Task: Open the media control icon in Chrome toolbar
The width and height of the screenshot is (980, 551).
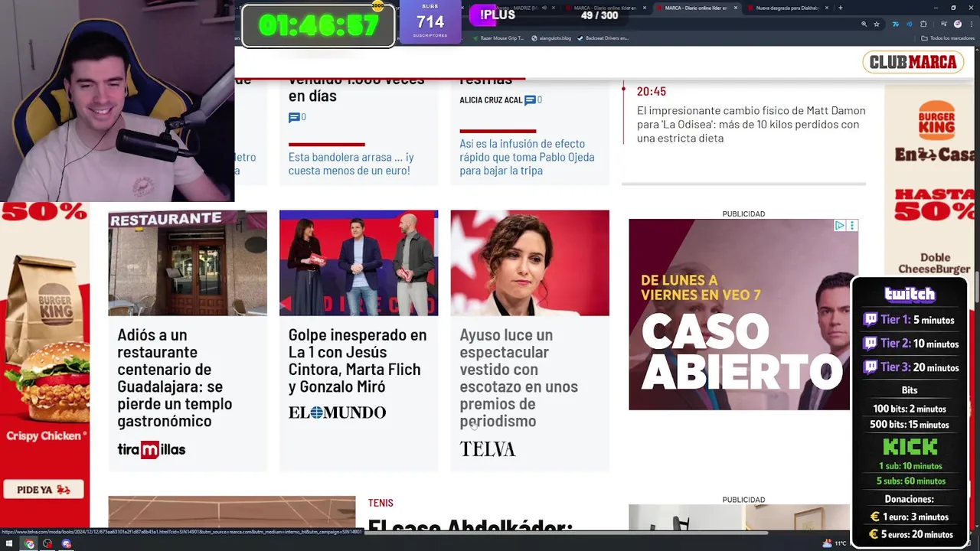Action: [x=943, y=24]
